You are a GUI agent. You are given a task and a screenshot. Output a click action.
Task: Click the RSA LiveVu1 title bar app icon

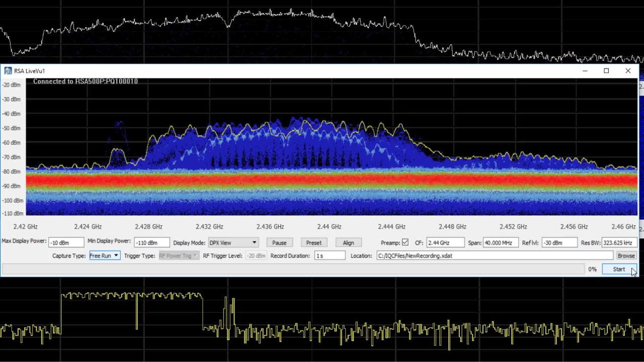pos(8,71)
